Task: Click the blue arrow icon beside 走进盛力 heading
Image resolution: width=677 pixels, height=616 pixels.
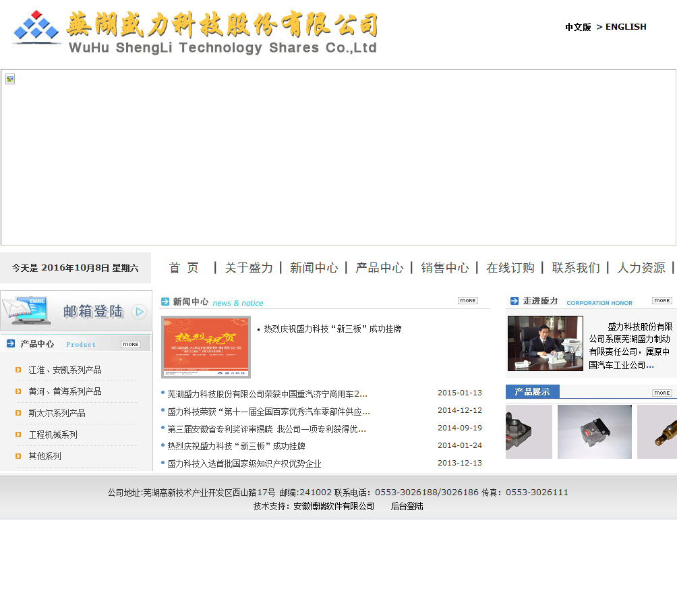Action: (514, 301)
